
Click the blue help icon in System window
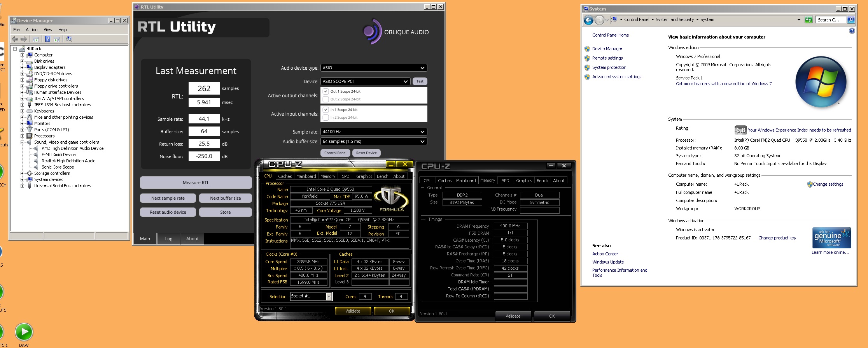coord(852,31)
